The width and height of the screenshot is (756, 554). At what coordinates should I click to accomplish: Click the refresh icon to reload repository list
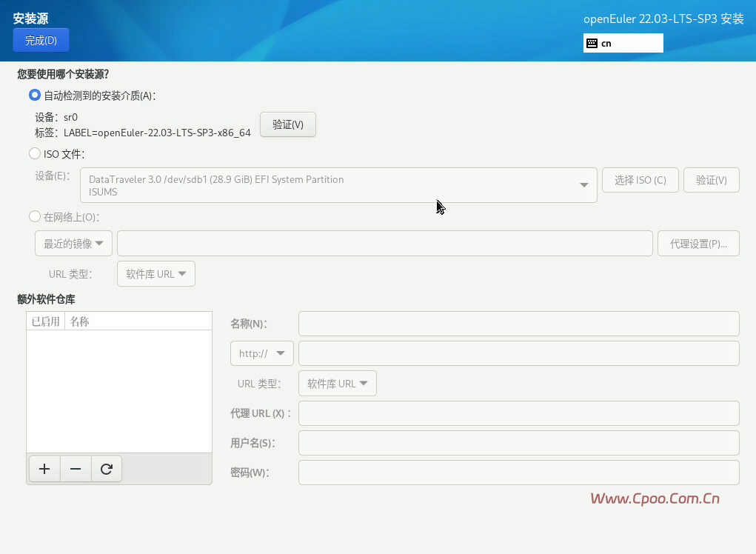107,469
